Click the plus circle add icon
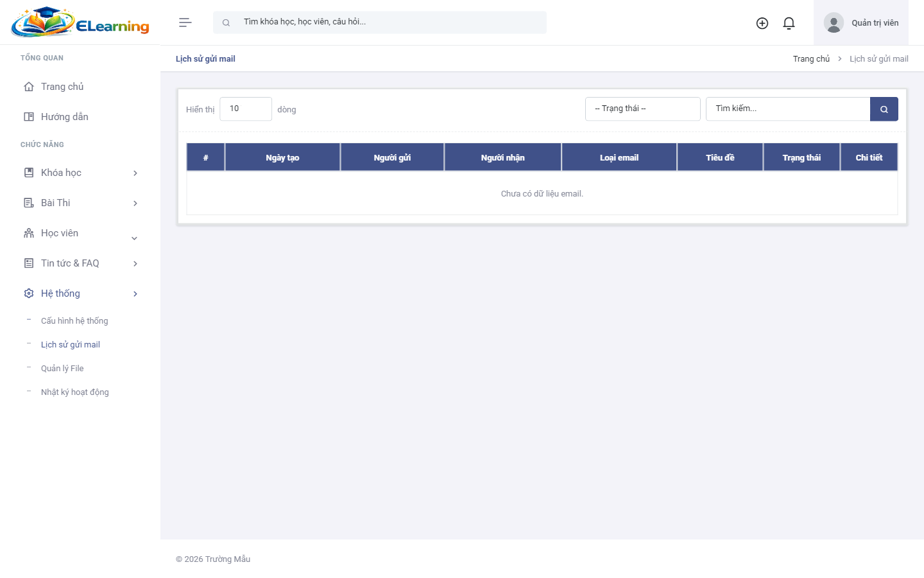This screenshot has width=924, height=578. click(762, 23)
